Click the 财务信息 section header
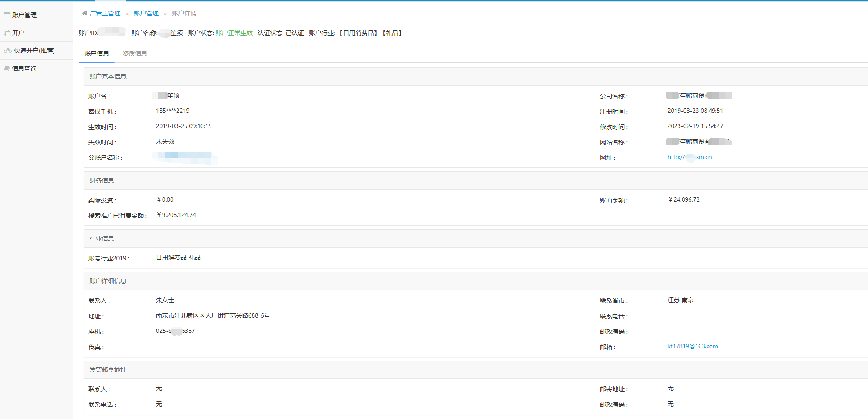This screenshot has height=419, width=868. coord(102,181)
